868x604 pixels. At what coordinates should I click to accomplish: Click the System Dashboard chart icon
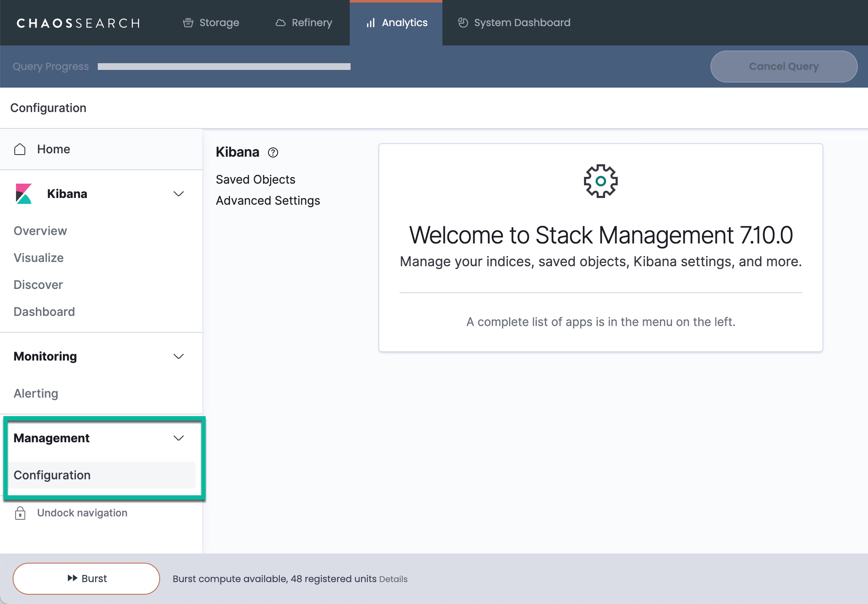pyautogui.click(x=463, y=23)
